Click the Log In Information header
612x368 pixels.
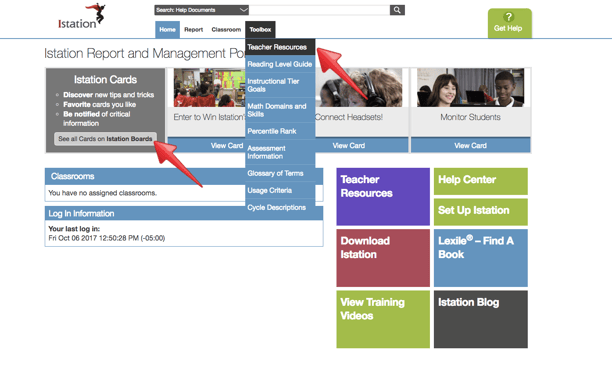(x=145, y=213)
